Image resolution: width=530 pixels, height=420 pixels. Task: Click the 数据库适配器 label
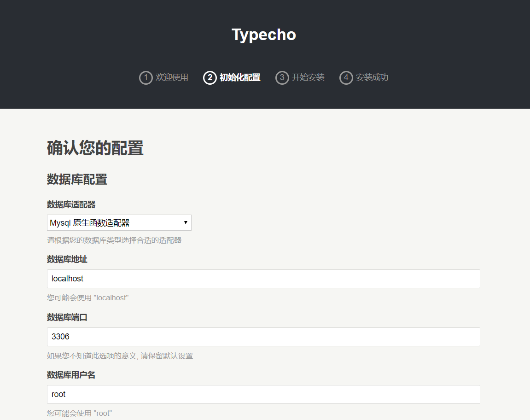71,204
